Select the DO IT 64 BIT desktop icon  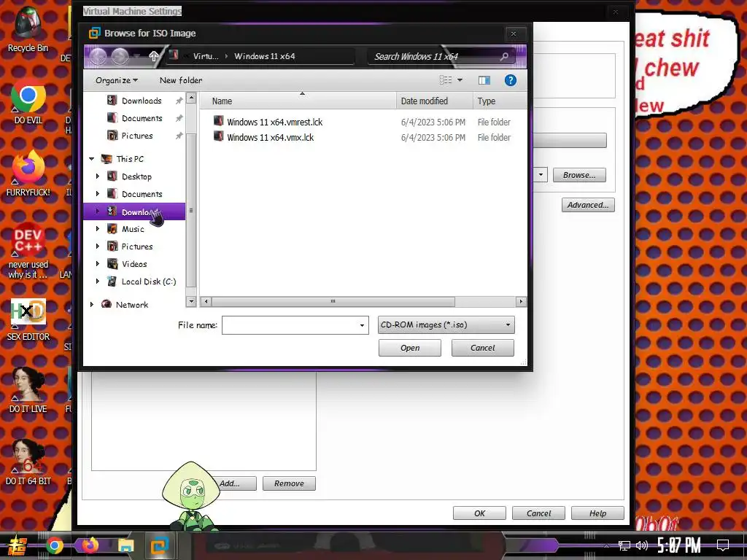coord(28,463)
